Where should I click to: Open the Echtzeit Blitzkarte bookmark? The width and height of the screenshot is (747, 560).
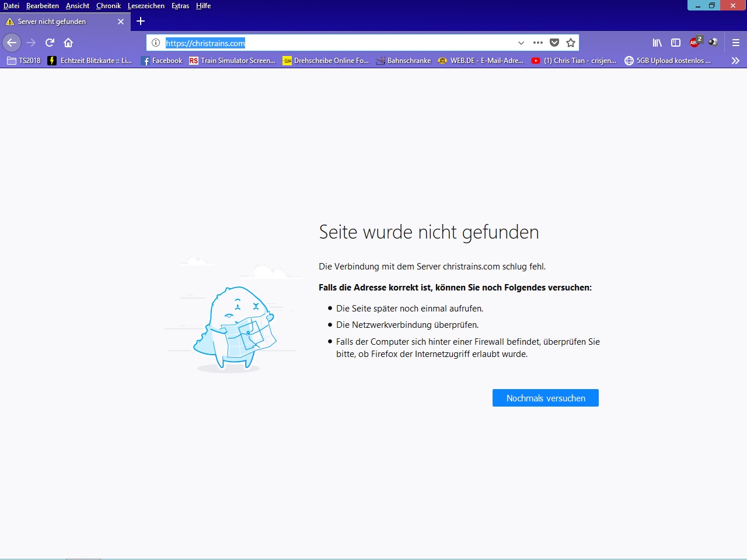(x=90, y=61)
